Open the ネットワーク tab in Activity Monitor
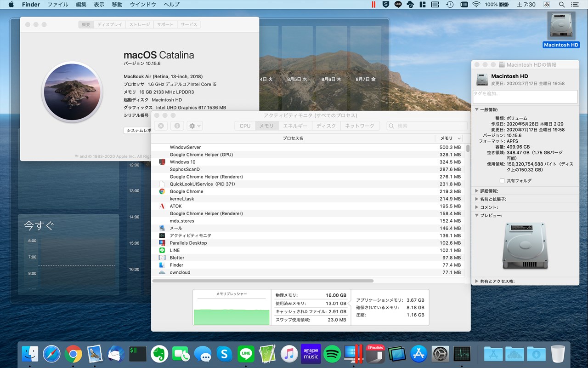This screenshot has width=588, height=368. 360,126
